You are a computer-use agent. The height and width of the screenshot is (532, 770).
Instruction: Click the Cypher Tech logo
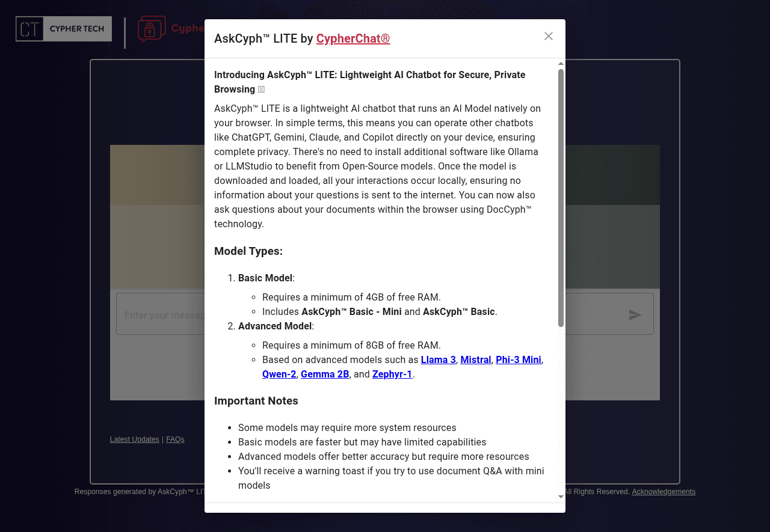(64, 29)
